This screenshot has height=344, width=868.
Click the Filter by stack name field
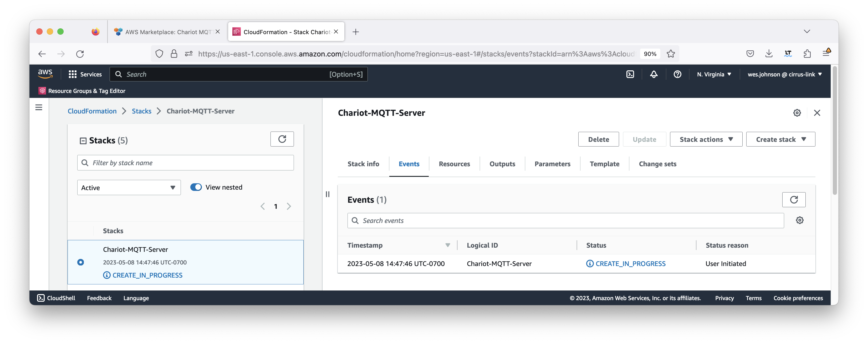tap(185, 163)
